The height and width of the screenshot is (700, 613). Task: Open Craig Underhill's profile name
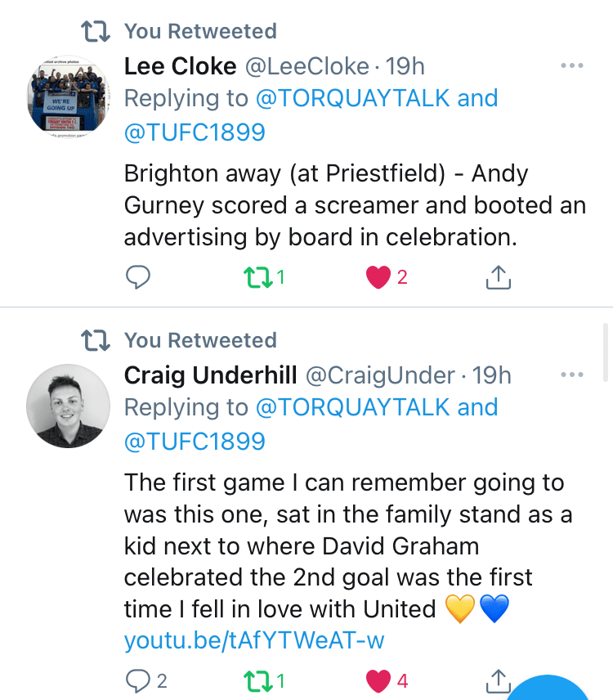coord(210,375)
